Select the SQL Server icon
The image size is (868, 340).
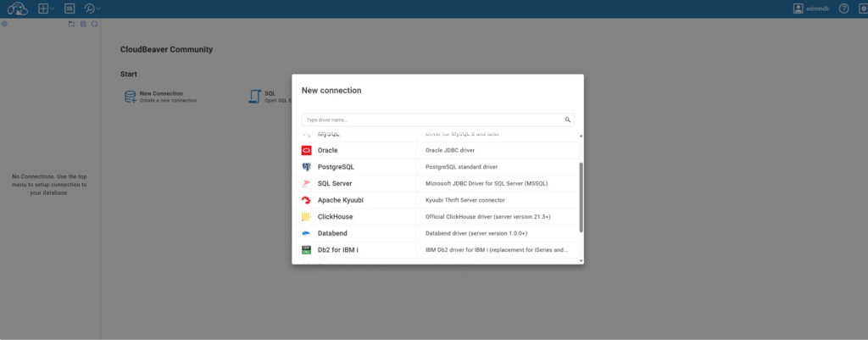(x=306, y=183)
